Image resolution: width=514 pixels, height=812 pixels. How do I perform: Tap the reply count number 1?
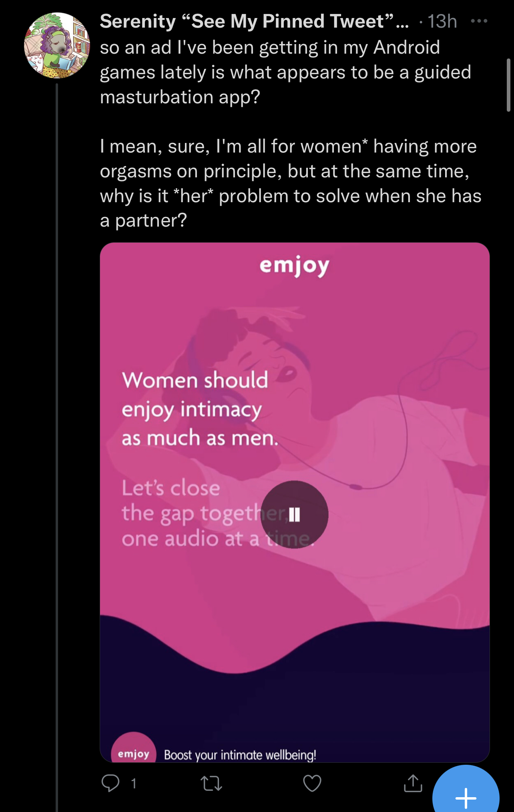134,784
